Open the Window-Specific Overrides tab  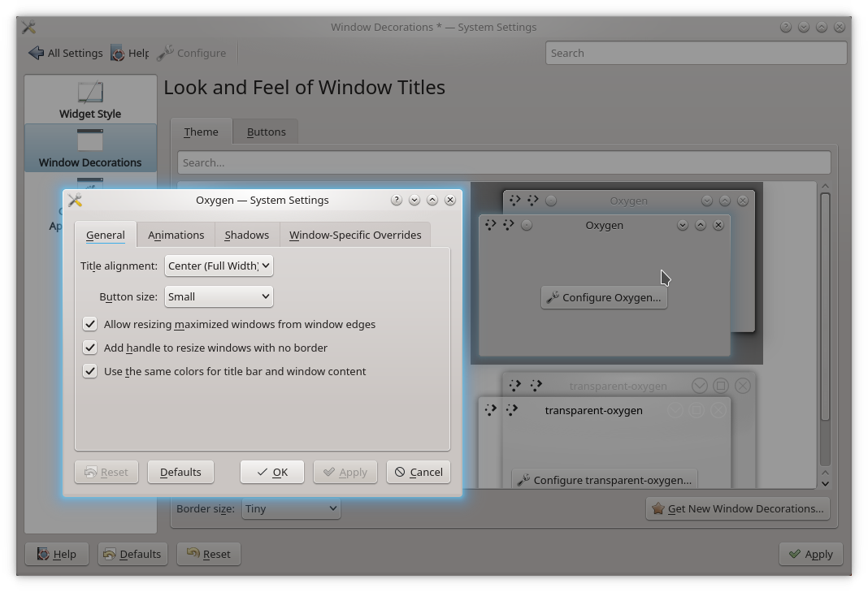pos(355,235)
